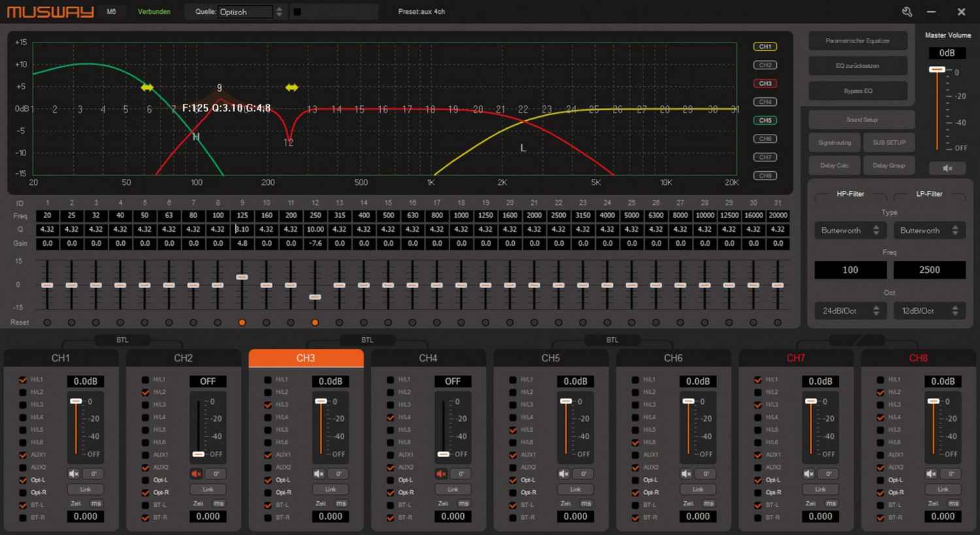Click reset dot under EQ band 31
Screen dimensions: 980x535
point(777,323)
